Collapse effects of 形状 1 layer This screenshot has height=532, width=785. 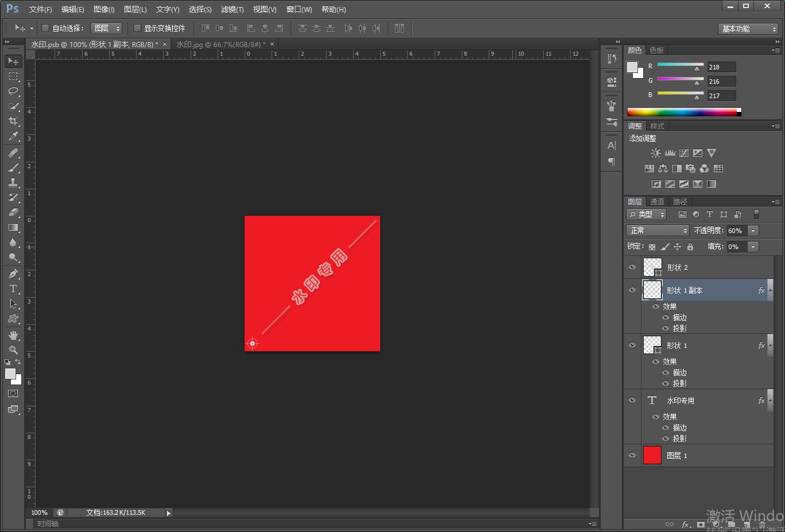coord(771,345)
